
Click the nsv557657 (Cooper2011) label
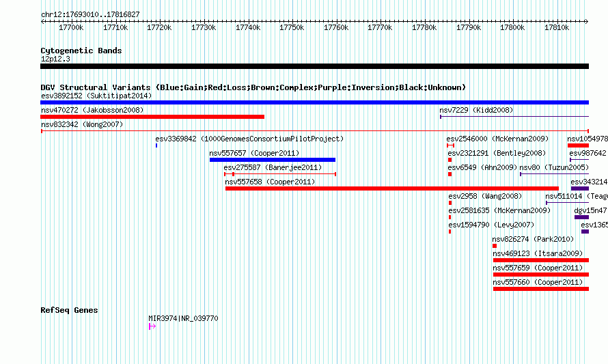[254, 153]
